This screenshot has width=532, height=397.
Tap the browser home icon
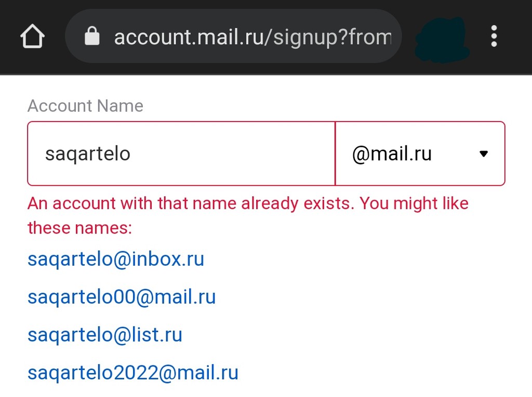click(32, 37)
